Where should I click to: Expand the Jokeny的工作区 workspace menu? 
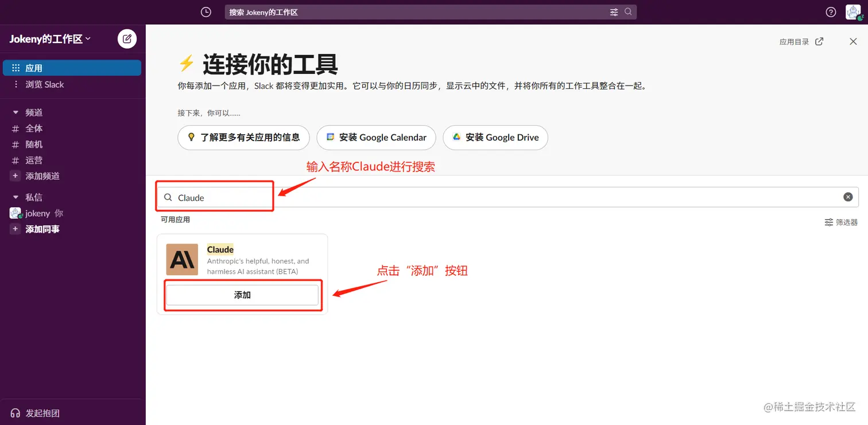50,39
